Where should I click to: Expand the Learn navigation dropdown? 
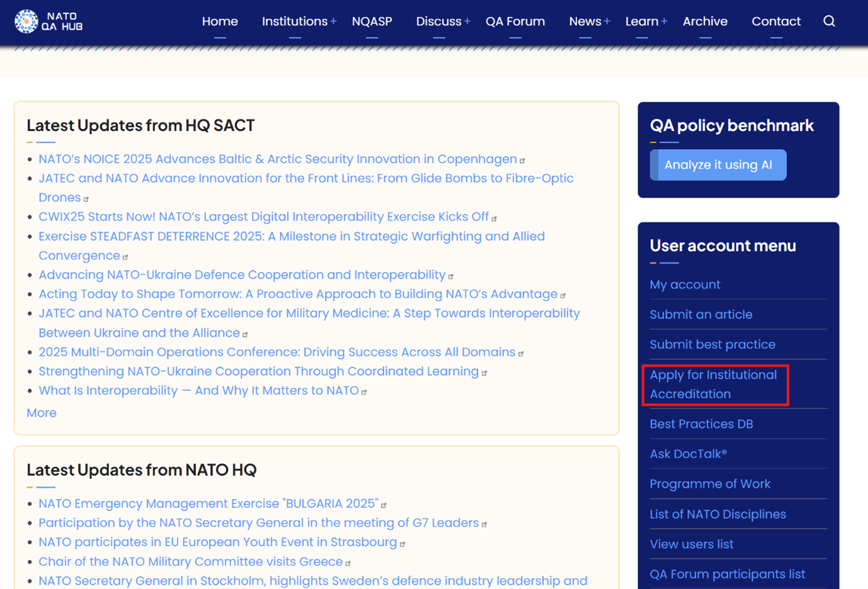pos(643,21)
